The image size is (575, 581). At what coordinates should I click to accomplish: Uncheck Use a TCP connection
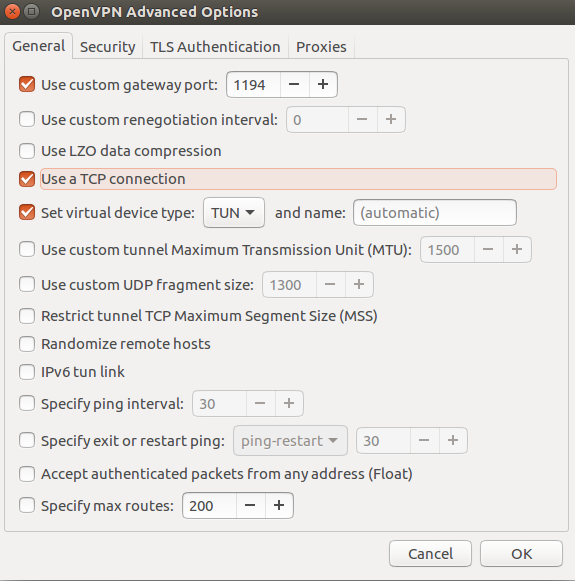tap(27, 179)
